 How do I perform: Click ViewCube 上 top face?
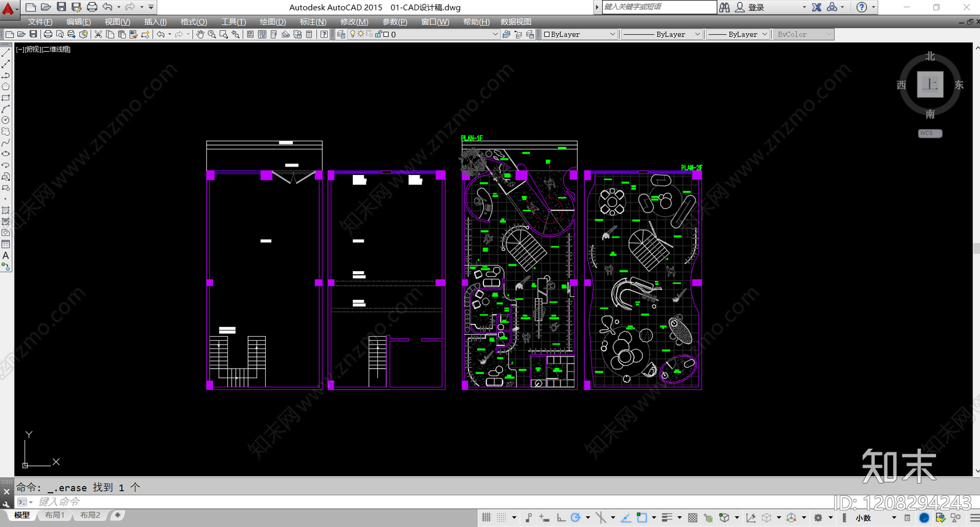(930, 84)
